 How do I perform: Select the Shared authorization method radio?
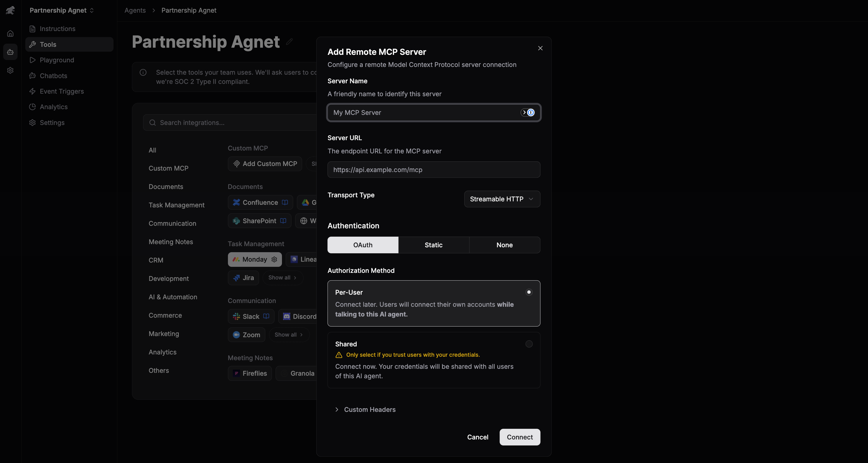click(529, 344)
